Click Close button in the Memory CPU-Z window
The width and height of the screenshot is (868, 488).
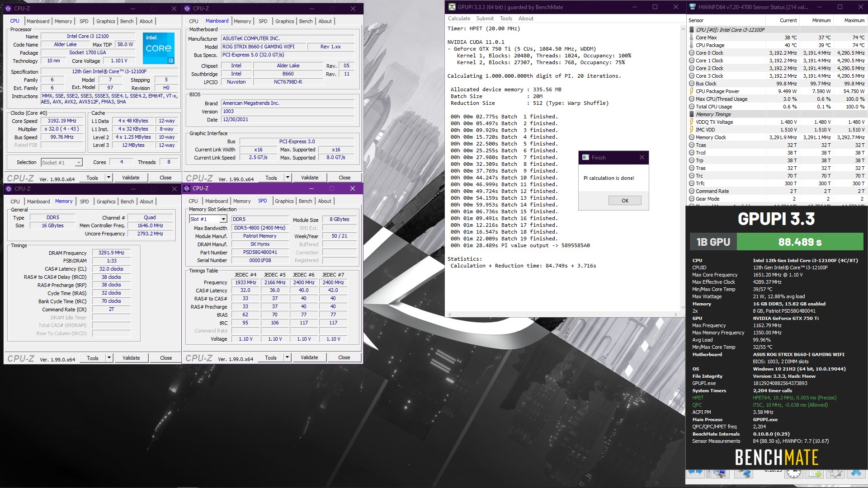pyautogui.click(x=166, y=358)
